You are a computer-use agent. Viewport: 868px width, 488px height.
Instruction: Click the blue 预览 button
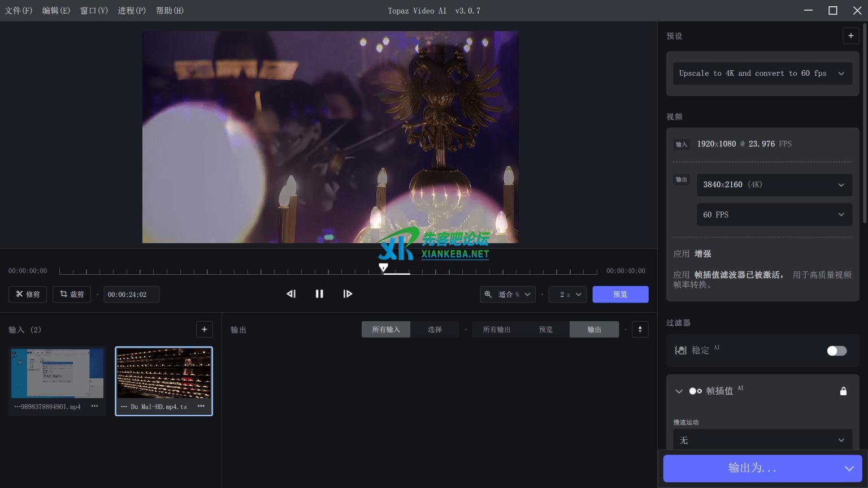click(620, 295)
